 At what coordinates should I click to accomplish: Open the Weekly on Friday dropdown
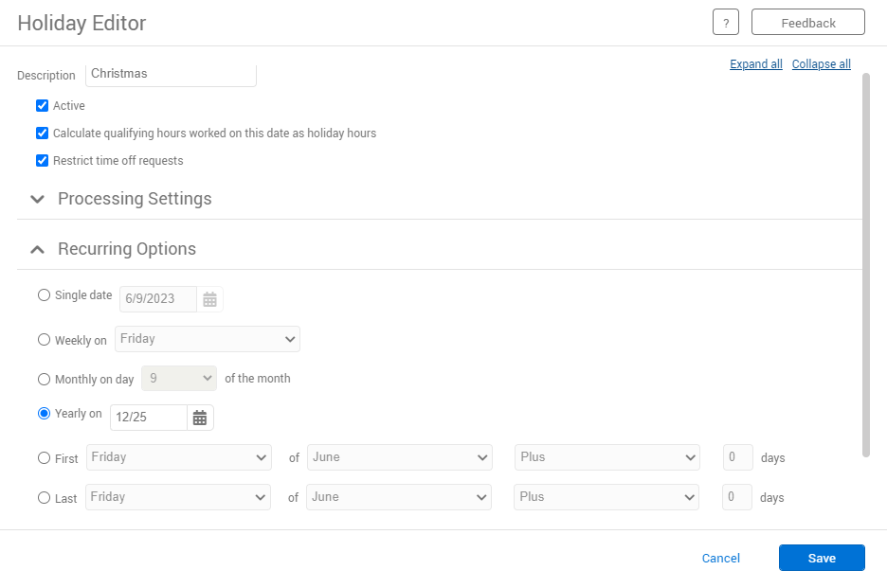tap(207, 339)
